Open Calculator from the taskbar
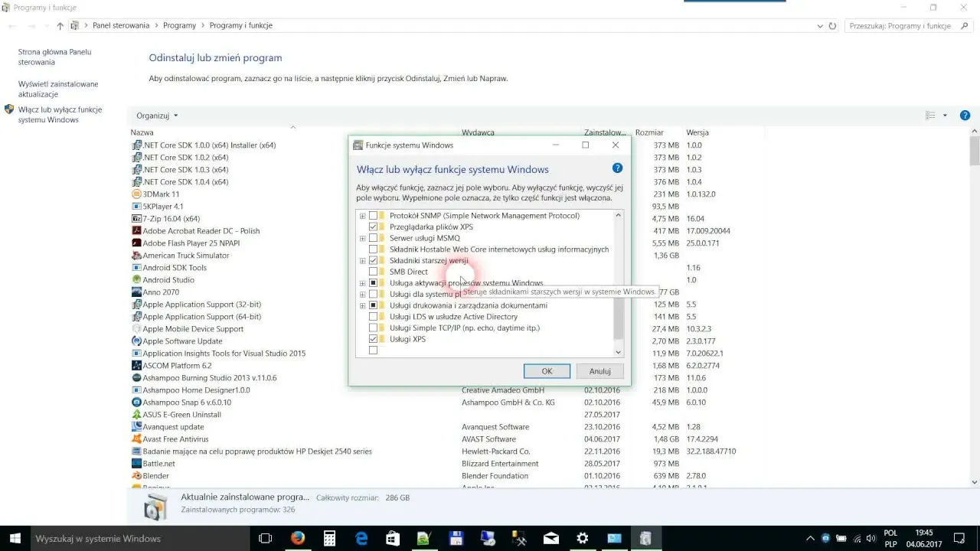The width and height of the screenshot is (980, 551). point(329,538)
